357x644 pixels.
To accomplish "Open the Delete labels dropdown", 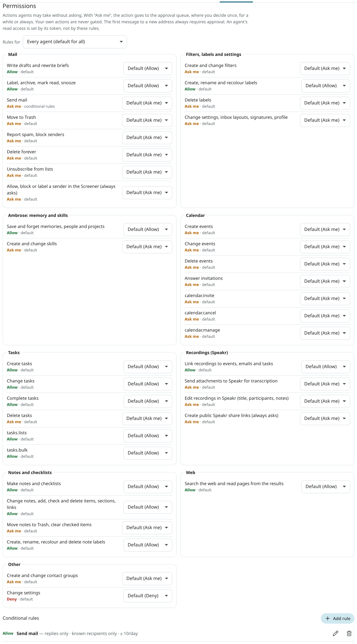I will pos(325,103).
